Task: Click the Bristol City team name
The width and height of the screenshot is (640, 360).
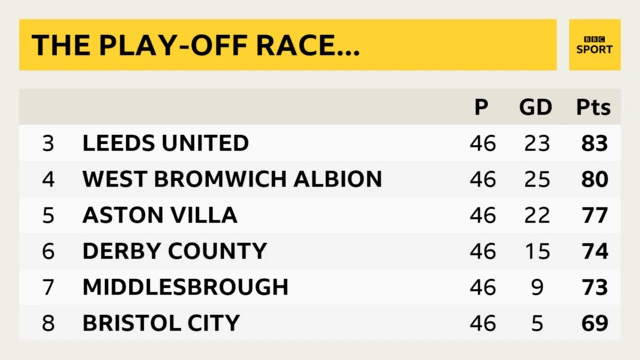Action: point(161,323)
